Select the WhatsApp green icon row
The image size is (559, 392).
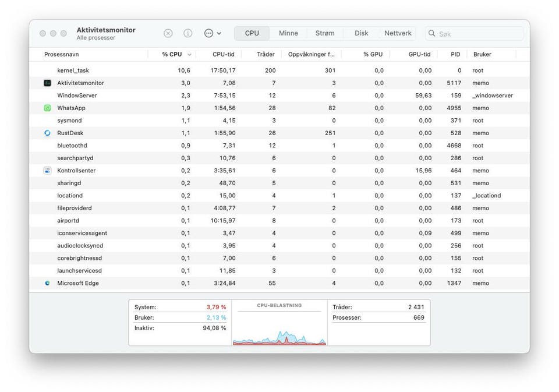(x=47, y=108)
